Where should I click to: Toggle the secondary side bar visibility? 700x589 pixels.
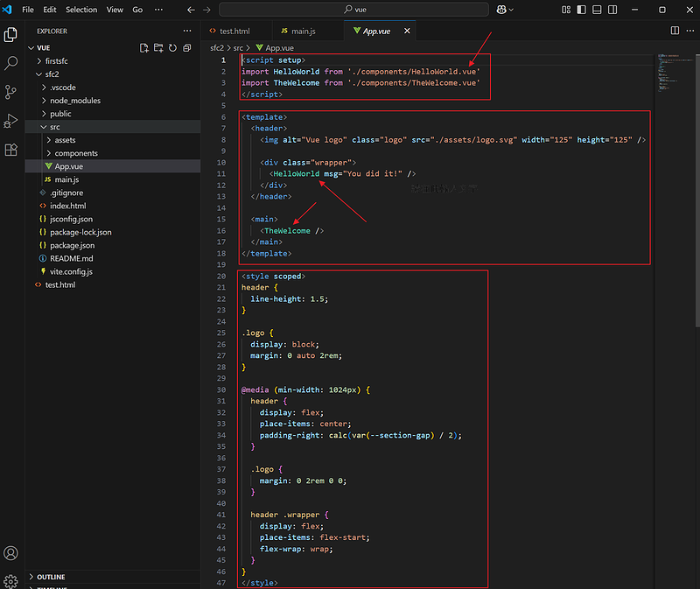tap(611, 10)
